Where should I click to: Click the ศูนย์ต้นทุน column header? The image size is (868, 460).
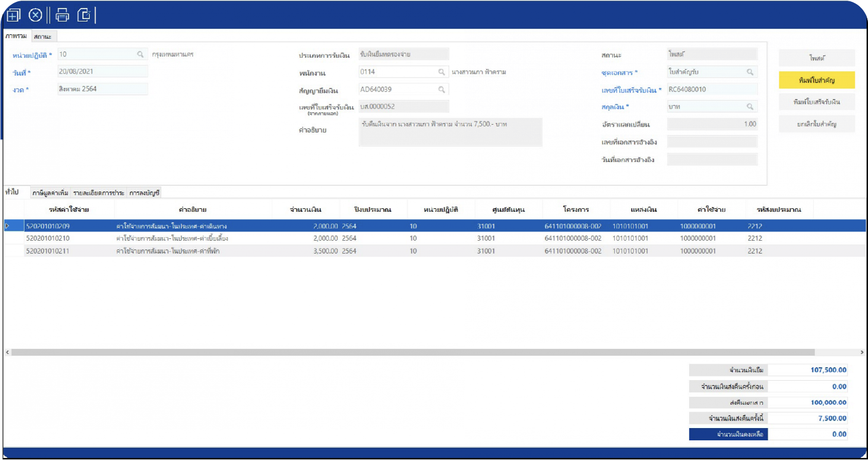508,209
